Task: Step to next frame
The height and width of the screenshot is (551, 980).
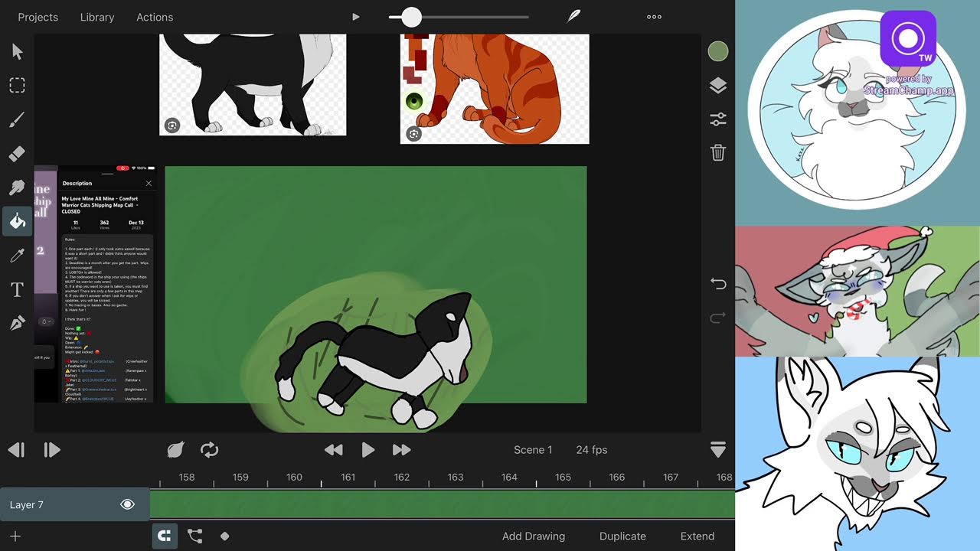Action: point(51,450)
